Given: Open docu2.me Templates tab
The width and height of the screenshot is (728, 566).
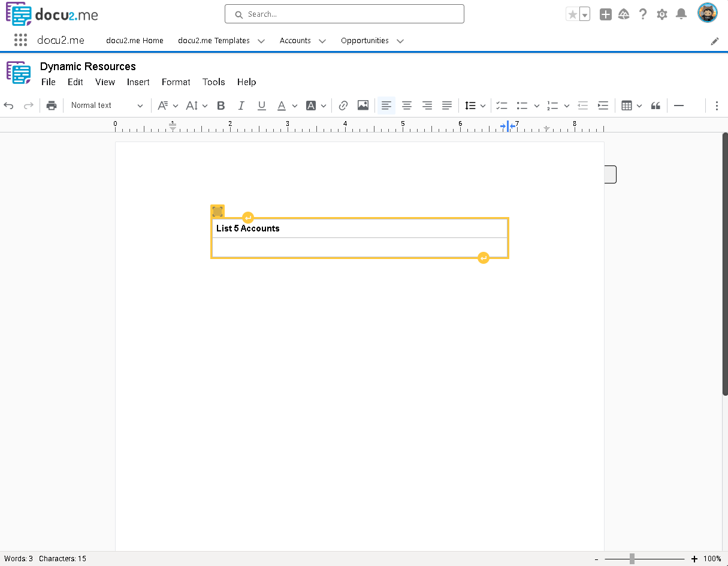Looking at the screenshot, I should (214, 41).
